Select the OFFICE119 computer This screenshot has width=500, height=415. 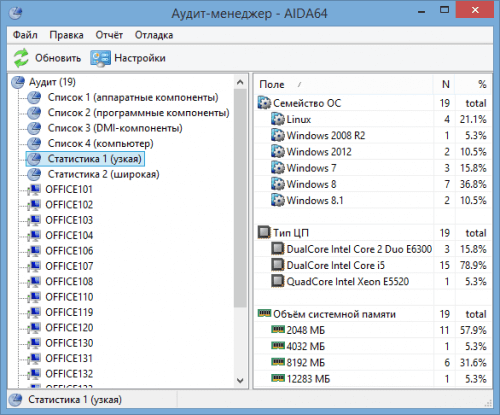tap(69, 312)
